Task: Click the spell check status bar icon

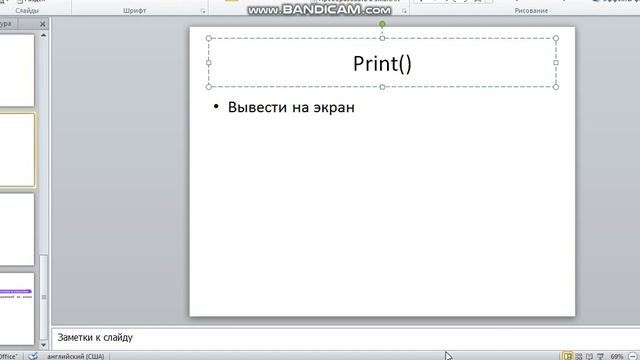Action: tap(33, 356)
